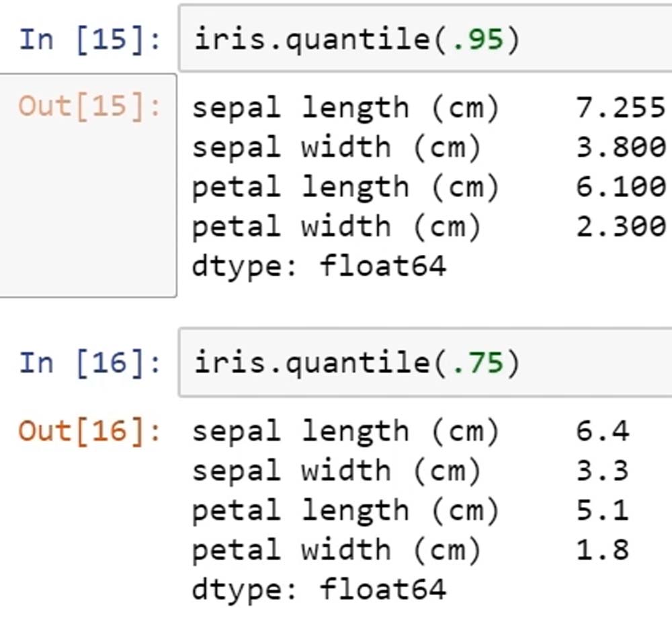Viewport: 672px width, 620px height.
Task: Click the 'petal width (cm)' label in Out[16]
Action: [336, 551]
